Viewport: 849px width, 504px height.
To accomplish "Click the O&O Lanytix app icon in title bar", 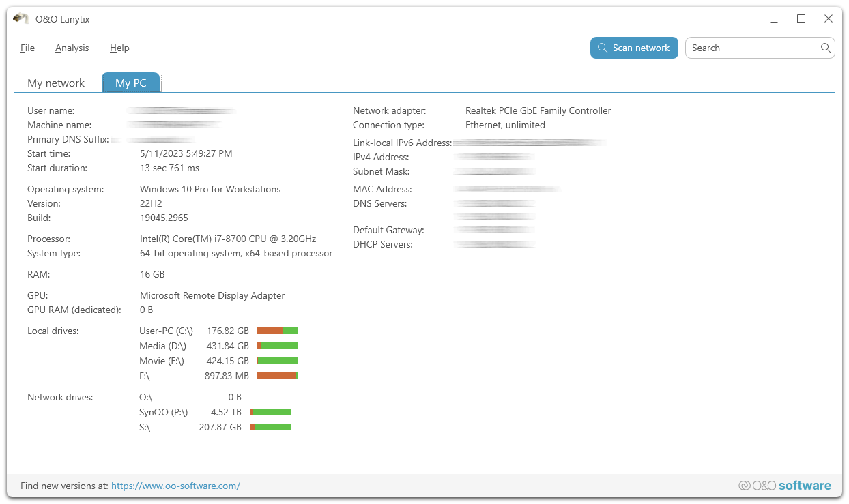I will pyautogui.click(x=20, y=18).
